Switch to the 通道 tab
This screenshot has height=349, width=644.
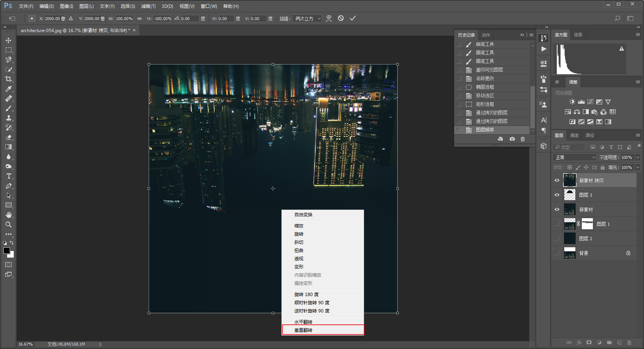574,135
